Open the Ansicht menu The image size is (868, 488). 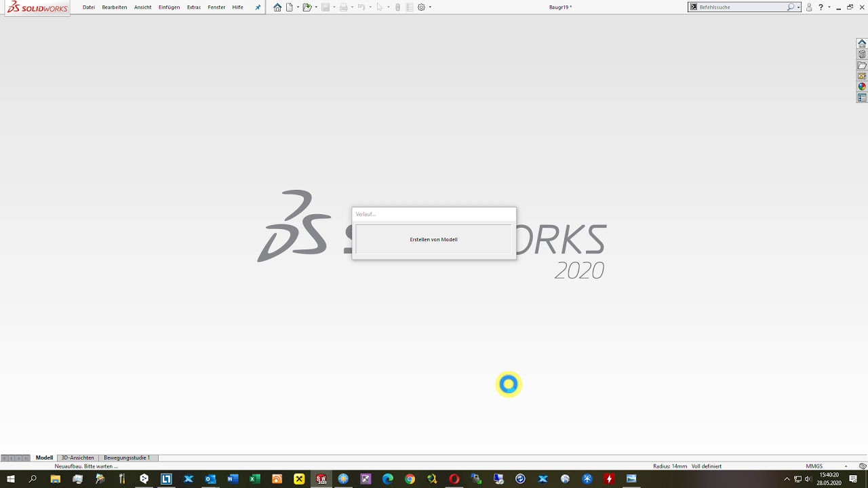tap(143, 7)
